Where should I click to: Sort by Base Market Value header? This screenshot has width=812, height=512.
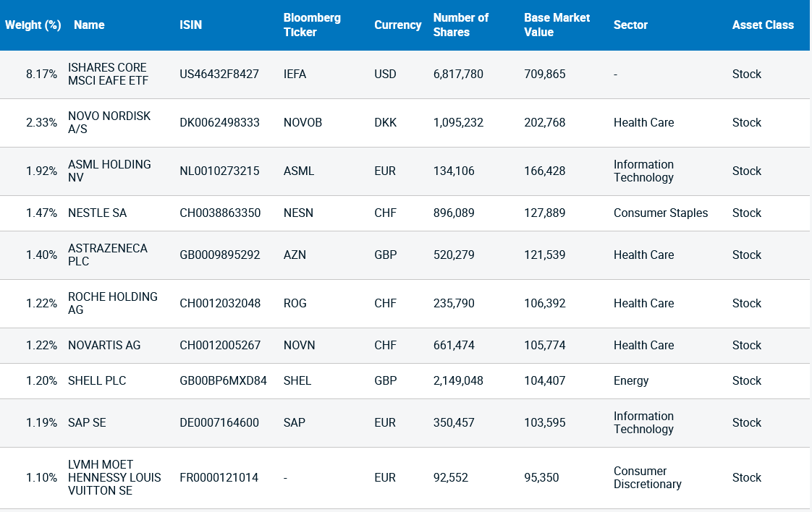pos(557,25)
